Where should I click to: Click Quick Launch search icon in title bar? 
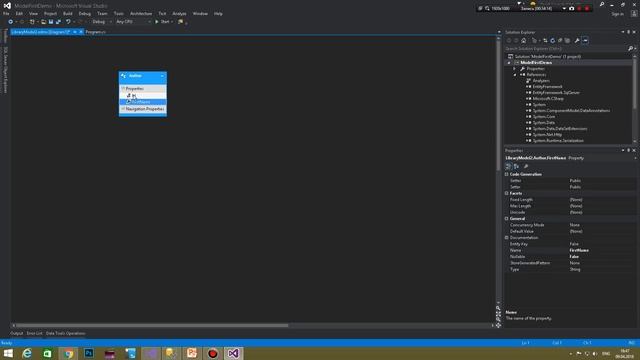click(x=602, y=4)
